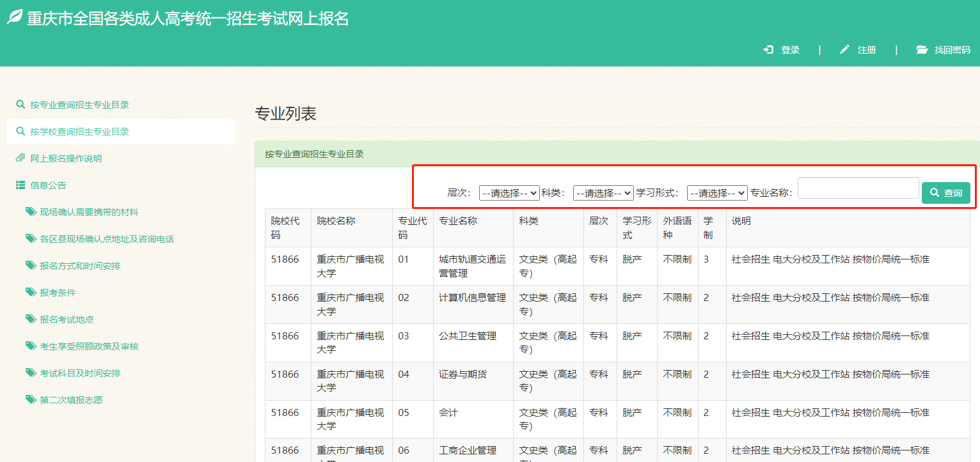Click the pencil icon beside 注册
This screenshot has height=462, width=980.
click(844, 50)
